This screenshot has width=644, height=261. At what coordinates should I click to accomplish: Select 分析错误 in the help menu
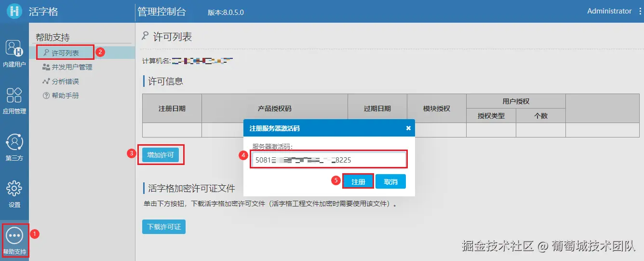tap(60, 82)
